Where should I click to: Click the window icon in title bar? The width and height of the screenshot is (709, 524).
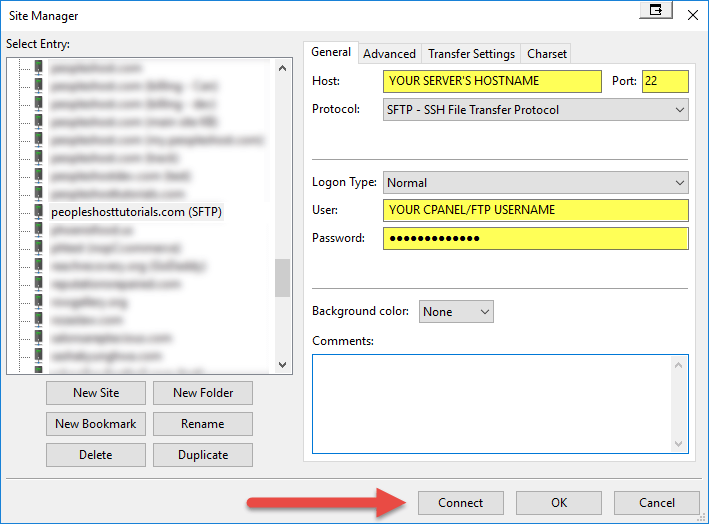click(x=656, y=12)
